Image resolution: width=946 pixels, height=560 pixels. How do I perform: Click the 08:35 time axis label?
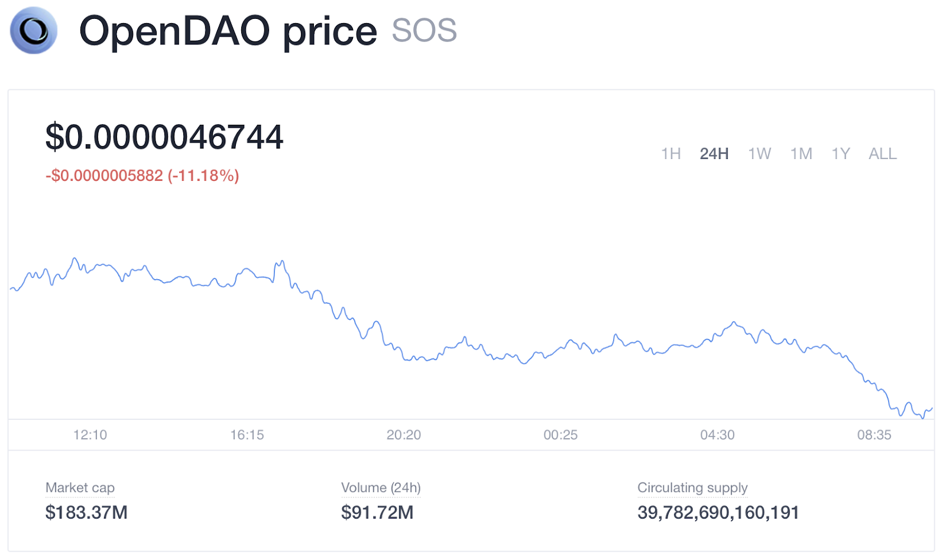click(x=874, y=435)
